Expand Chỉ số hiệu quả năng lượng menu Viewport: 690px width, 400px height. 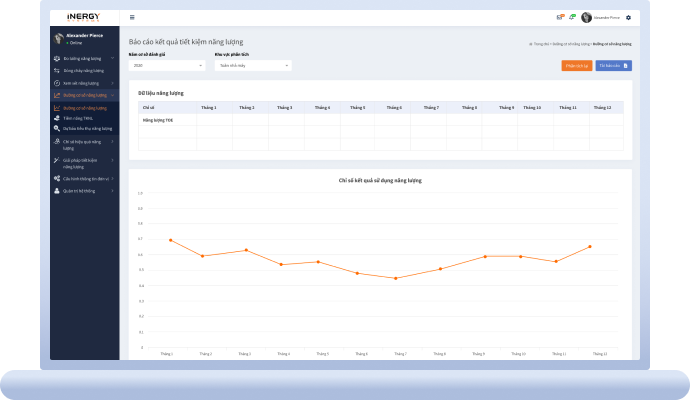(x=83, y=143)
